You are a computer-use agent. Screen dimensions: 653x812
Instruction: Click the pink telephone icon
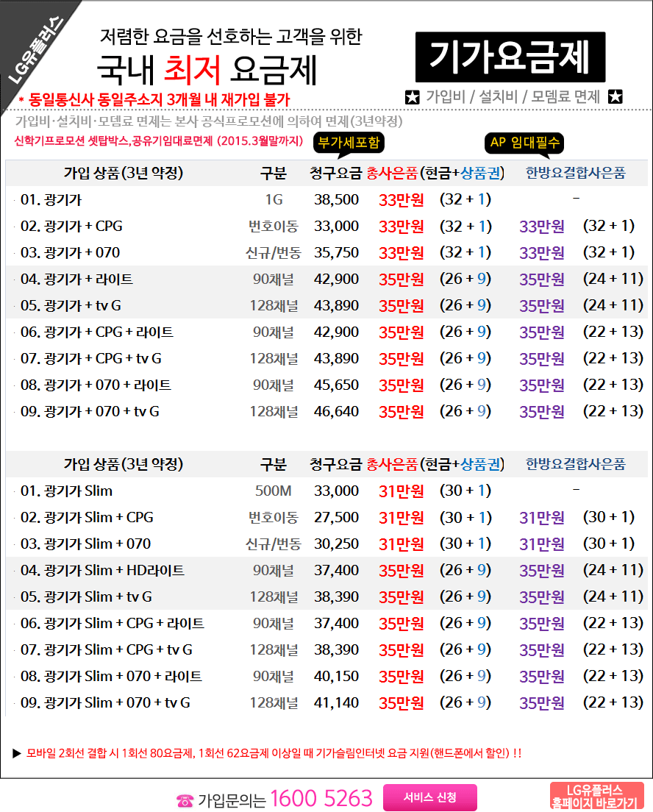tap(185, 801)
